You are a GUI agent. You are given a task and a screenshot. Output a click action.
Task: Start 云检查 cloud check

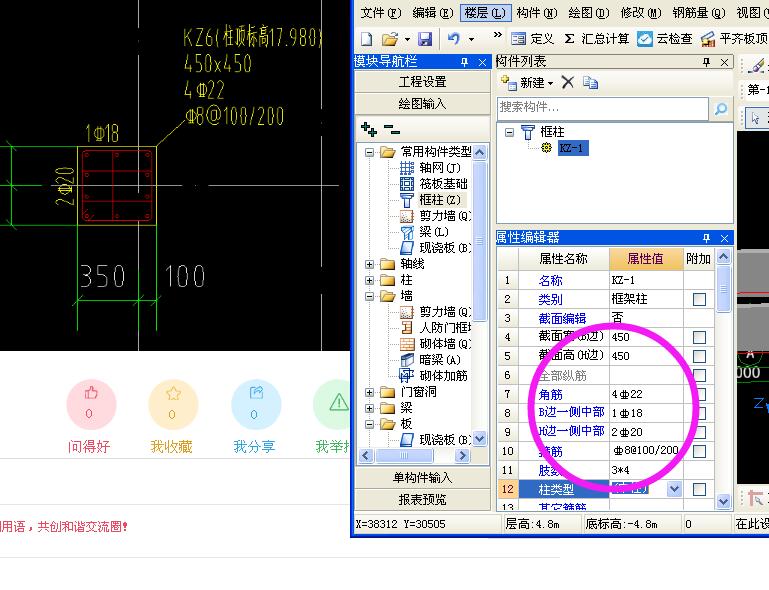[x=665, y=39]
